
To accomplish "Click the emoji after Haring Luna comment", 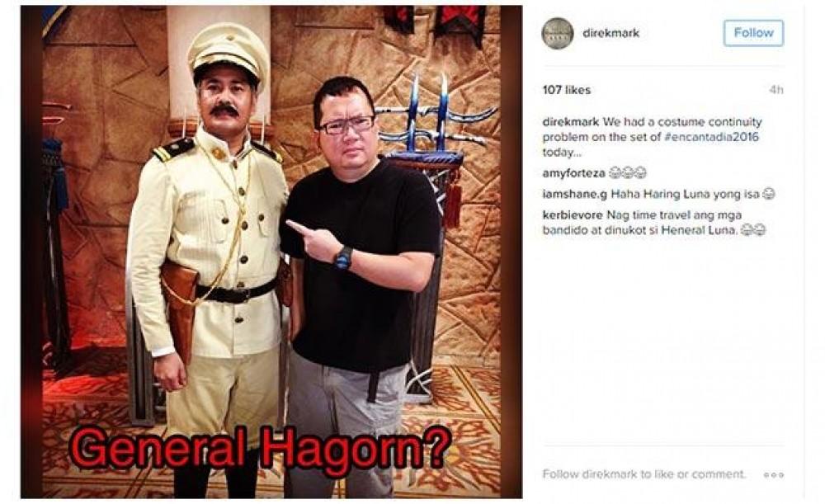I will 769,194.
